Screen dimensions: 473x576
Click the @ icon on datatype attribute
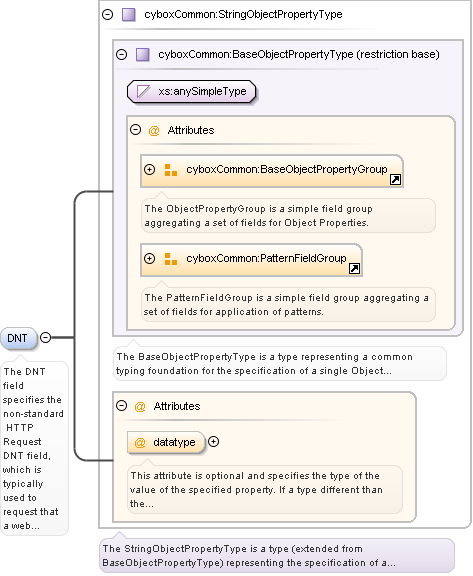point(140,442)
